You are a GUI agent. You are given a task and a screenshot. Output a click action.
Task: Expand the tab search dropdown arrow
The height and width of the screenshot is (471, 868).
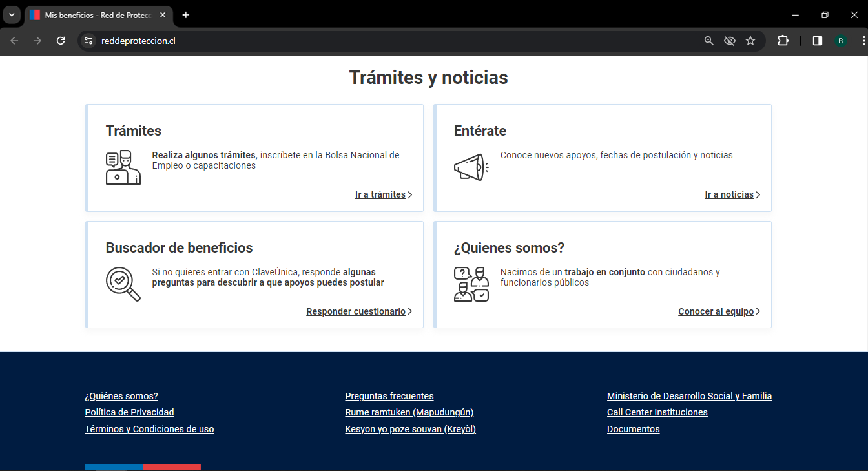[12, 15]
